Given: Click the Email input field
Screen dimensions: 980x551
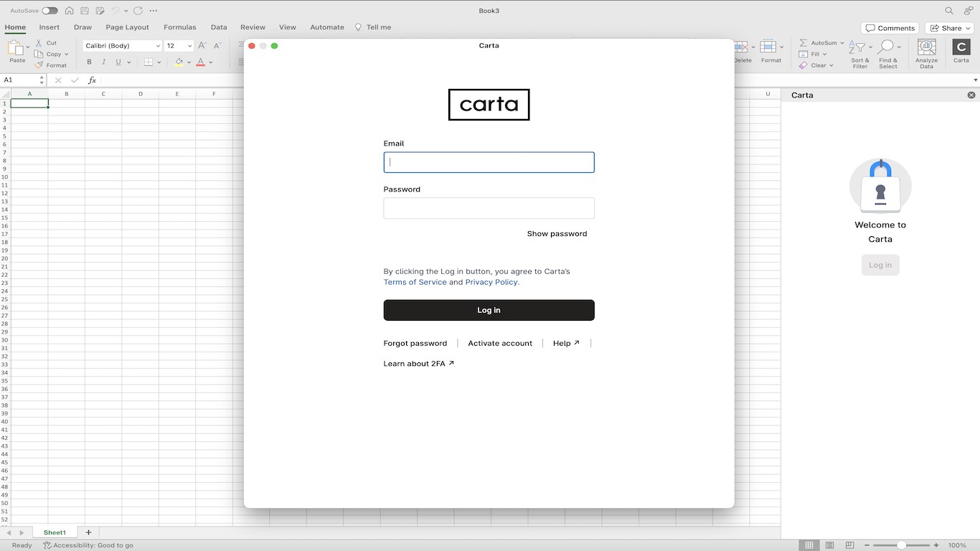Looking at the screenshot, I should coord(489,162).
